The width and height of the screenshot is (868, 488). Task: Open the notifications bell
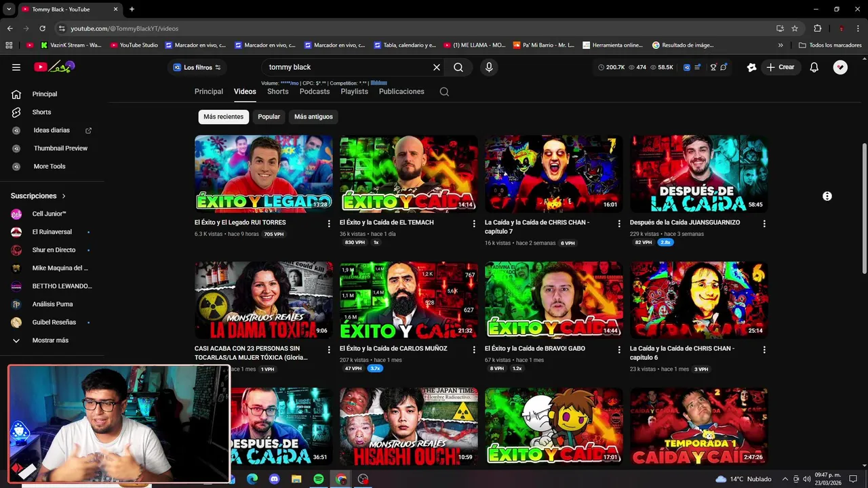[814, 67]
